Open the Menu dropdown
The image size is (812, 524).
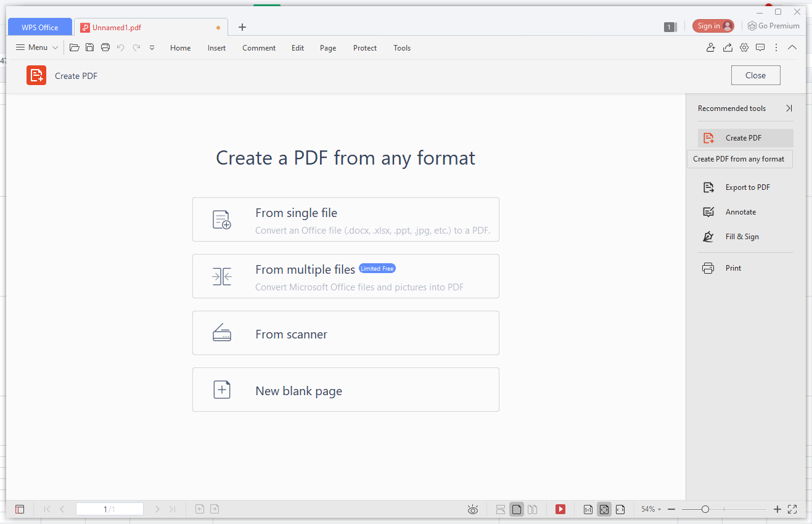[x=37, y=47]
